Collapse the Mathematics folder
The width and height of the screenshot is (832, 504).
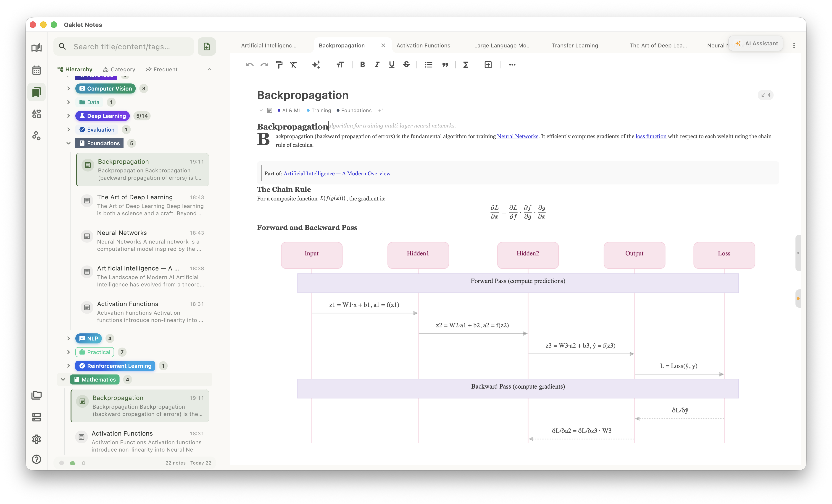(x=63, y=379)
